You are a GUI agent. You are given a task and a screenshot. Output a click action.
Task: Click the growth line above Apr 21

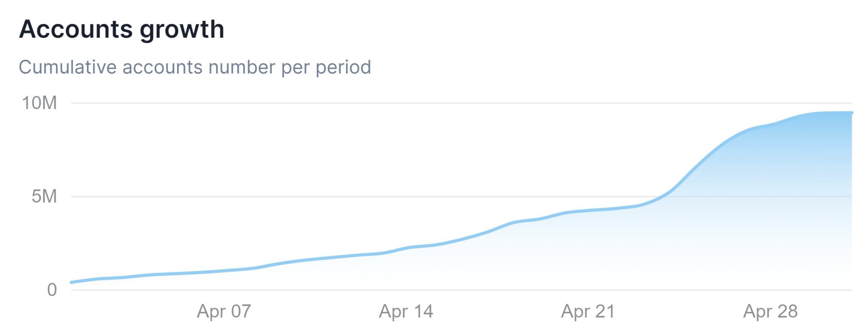(588, 210)
